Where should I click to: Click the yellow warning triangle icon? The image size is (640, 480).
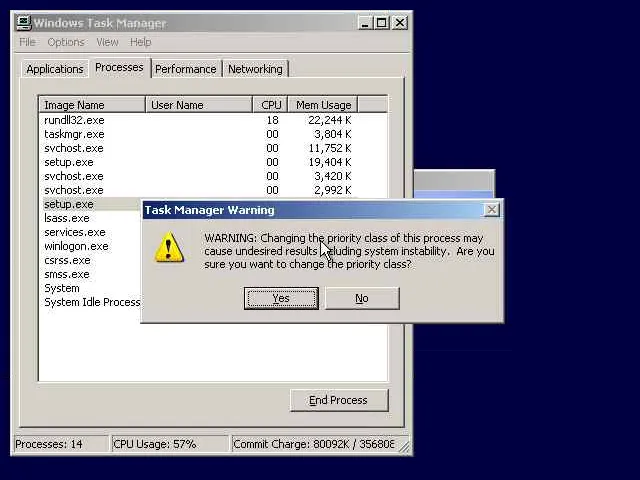click(169, 247)
